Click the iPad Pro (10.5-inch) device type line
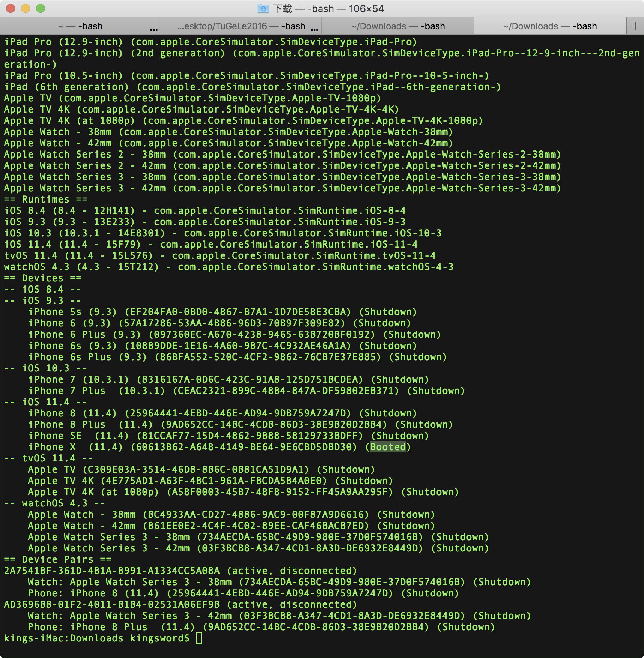The image size is (644, 658). [x=247, y=75]
